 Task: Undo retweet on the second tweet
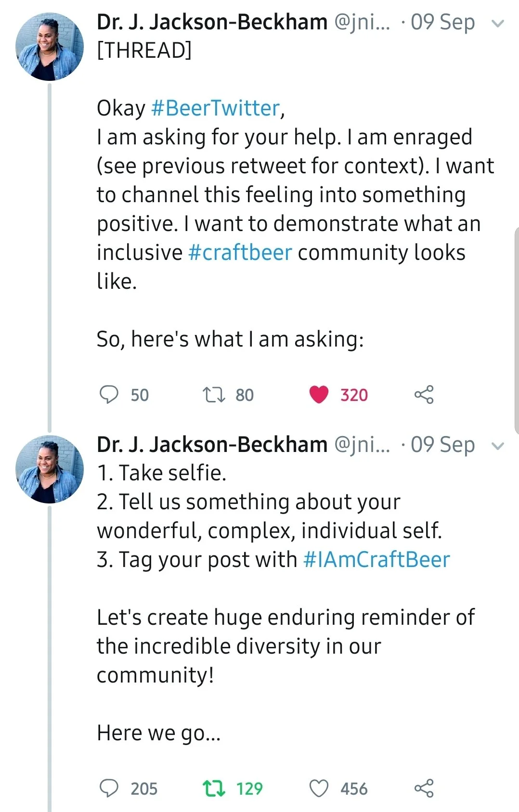tap(213, 788)
